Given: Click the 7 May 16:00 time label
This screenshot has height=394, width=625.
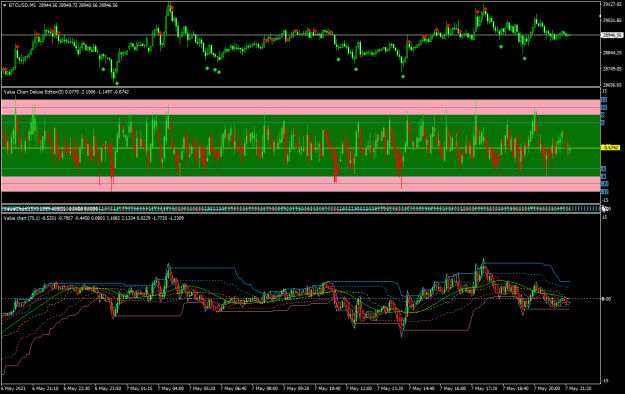Looking at the screenshot, I should tap(454, 388).
